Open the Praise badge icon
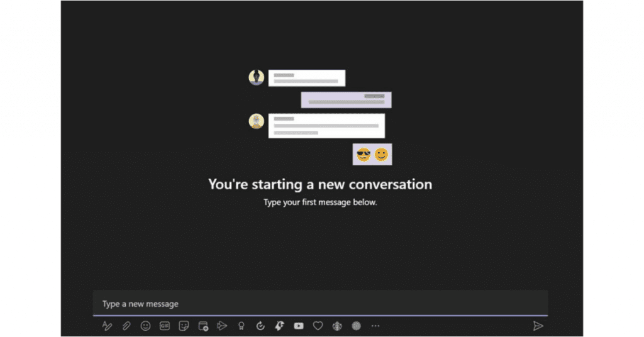Screen dimensions: 644x337 coord(241,326)
